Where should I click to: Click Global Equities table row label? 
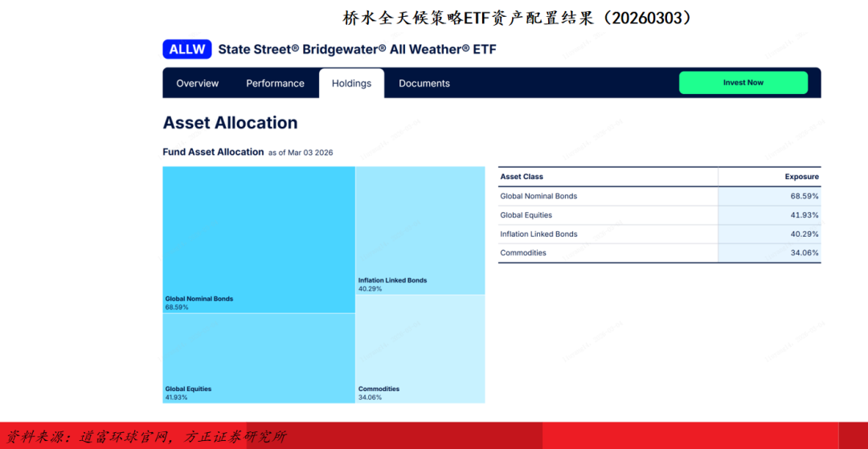point(526,215)
